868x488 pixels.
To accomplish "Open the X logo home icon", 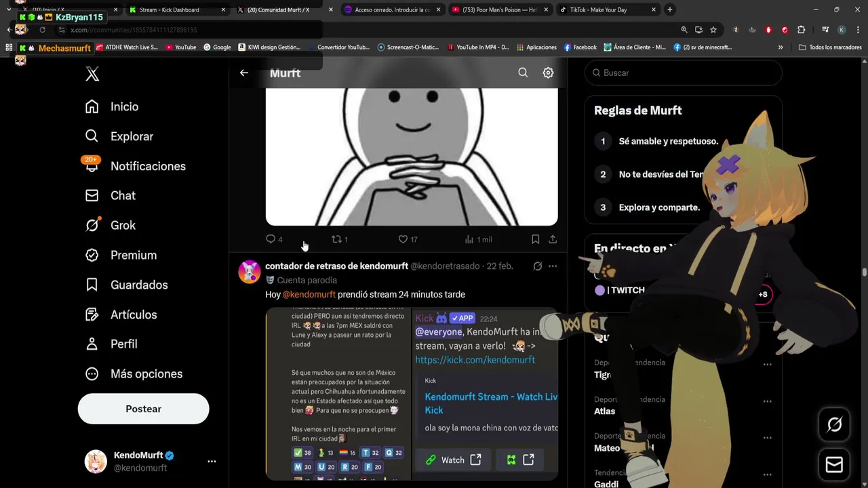I will (x=92, y=74).
